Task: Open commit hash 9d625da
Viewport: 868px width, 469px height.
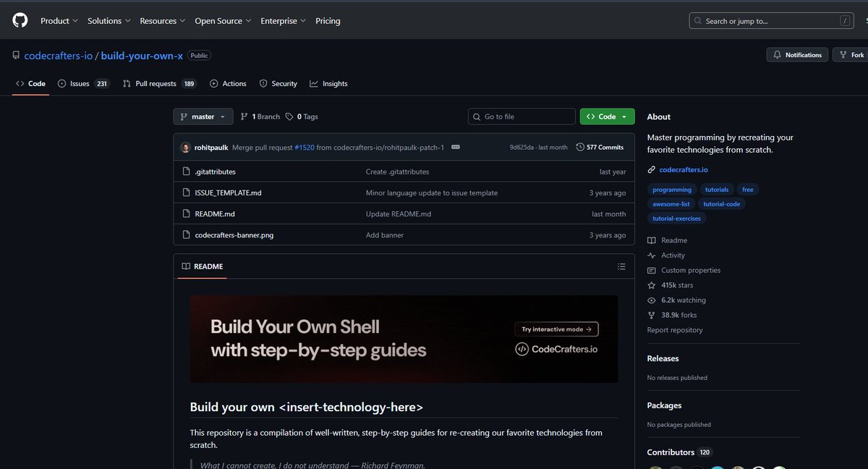Action: point(522,147)
